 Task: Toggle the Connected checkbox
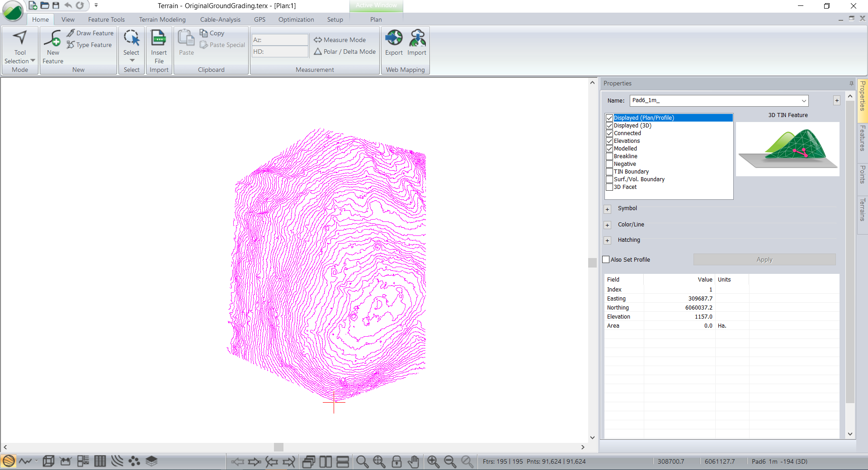(x=609, y=133)
